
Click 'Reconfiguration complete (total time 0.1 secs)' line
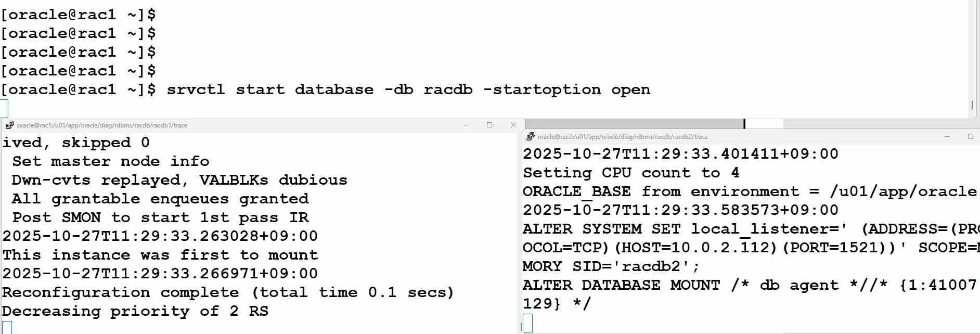[x=228, y=292]
